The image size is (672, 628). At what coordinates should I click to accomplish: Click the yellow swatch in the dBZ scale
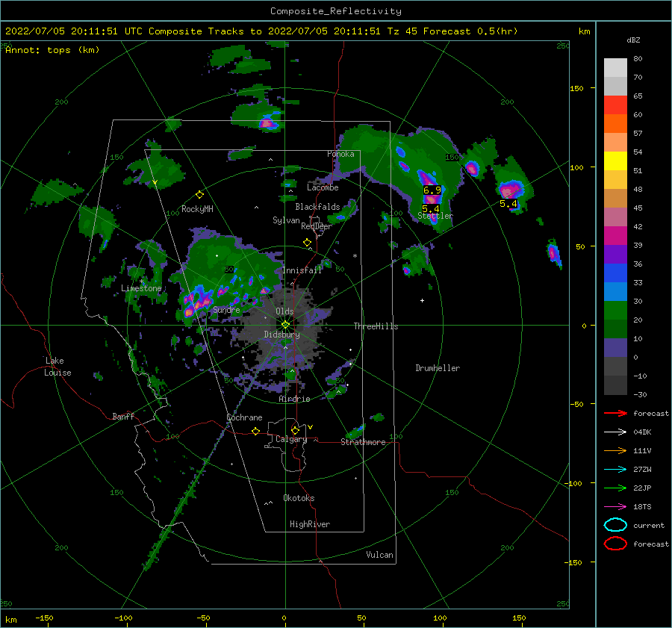615,161
